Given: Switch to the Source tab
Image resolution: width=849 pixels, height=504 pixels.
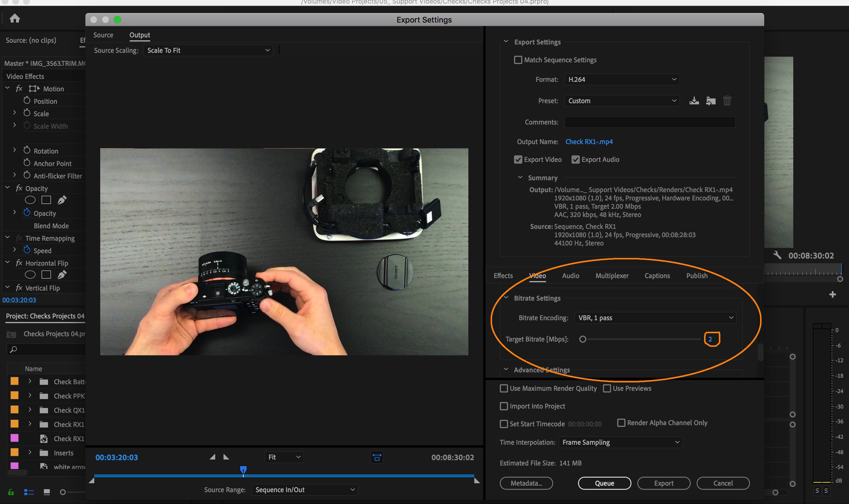Looking at the screenshot, I should click(103, 35).
